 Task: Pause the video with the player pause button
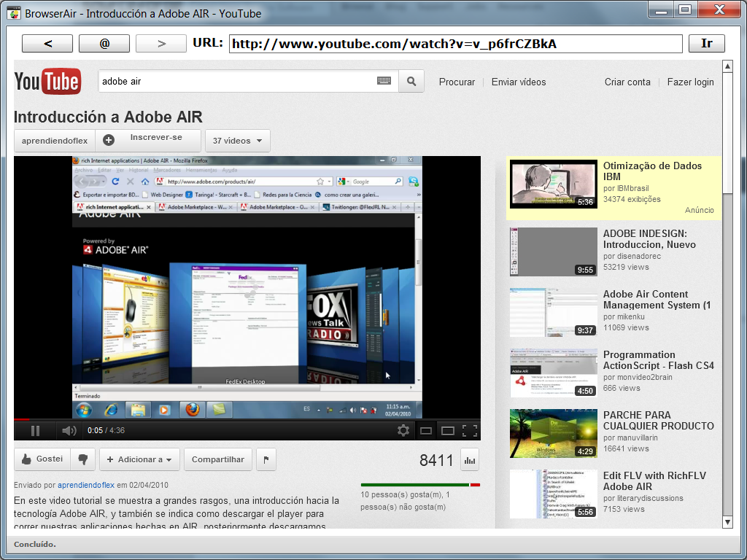(35, 430)
